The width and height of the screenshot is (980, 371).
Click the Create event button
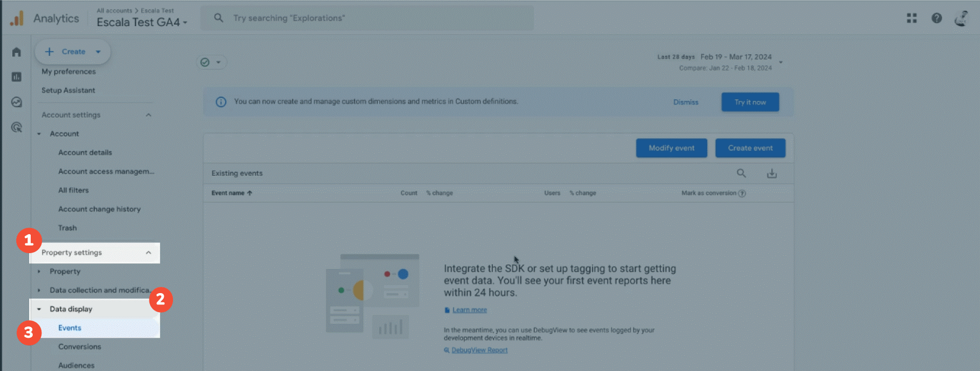pos(750,148)
